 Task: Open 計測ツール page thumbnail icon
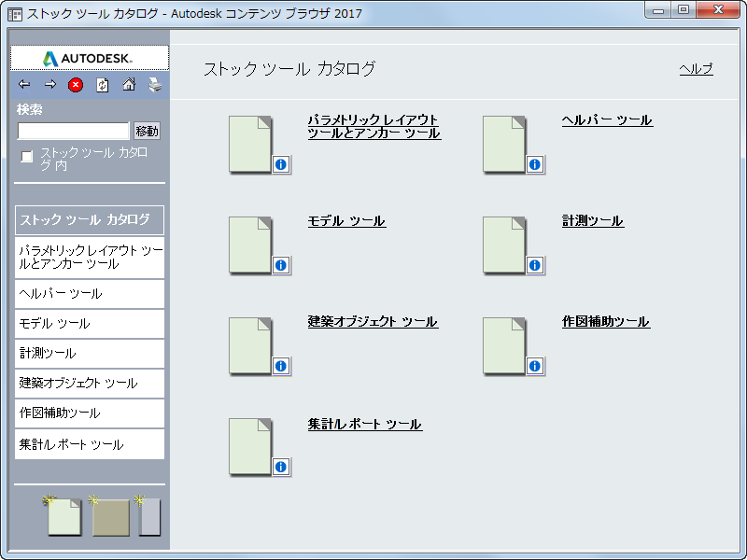pyautogui.click(x=504, y=245)
